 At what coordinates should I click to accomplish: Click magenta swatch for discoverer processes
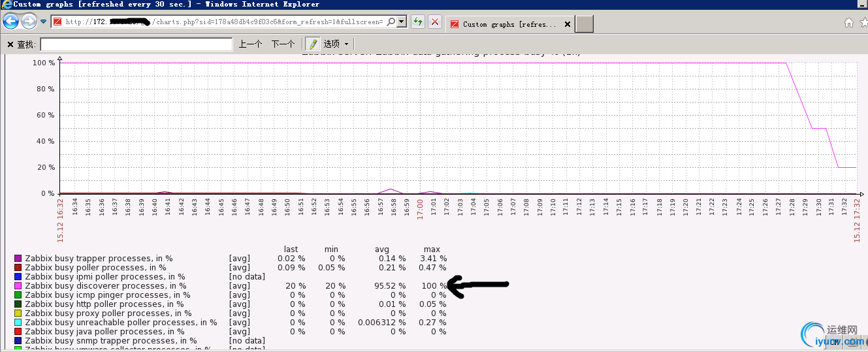[18, 286]
